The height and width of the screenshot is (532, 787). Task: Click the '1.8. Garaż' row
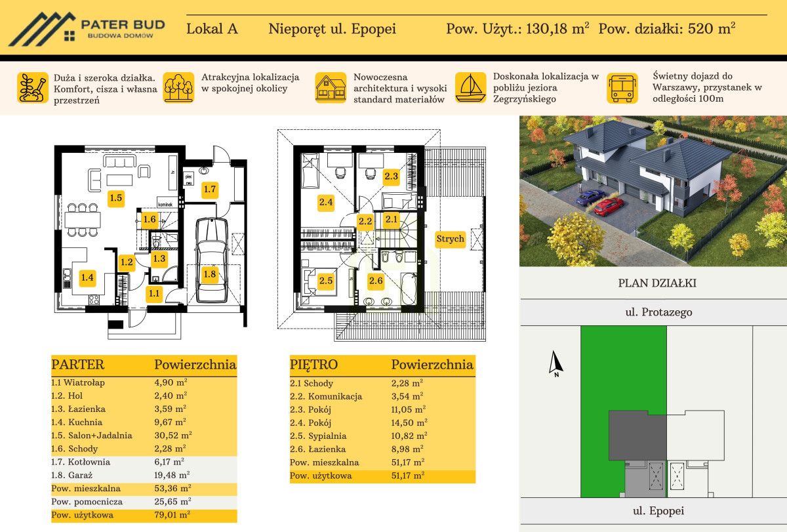point(144,475)
